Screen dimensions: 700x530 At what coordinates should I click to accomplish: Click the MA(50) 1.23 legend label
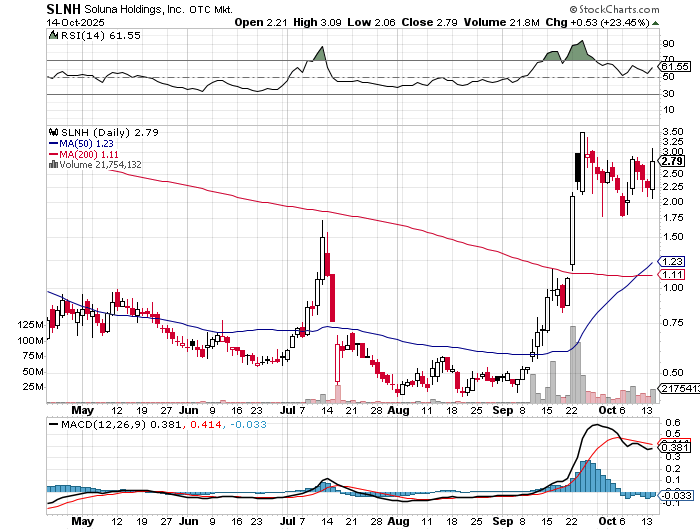tap(86, 144)
